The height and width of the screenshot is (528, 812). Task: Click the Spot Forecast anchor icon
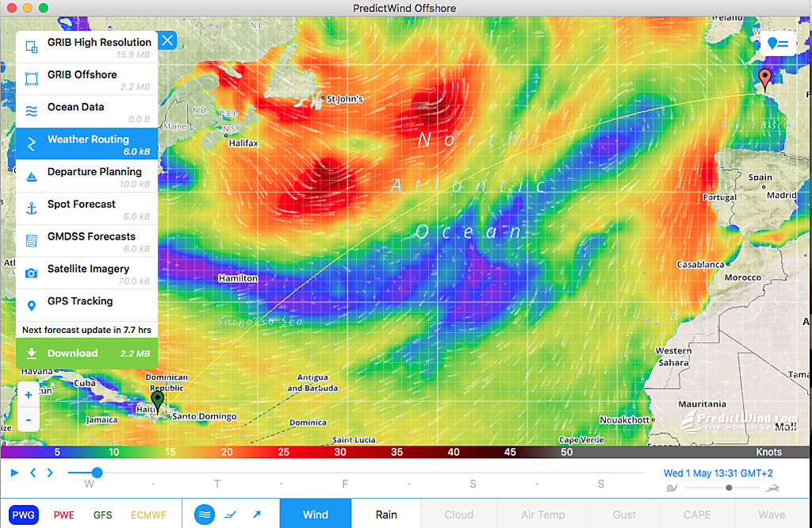click(32, 209)
